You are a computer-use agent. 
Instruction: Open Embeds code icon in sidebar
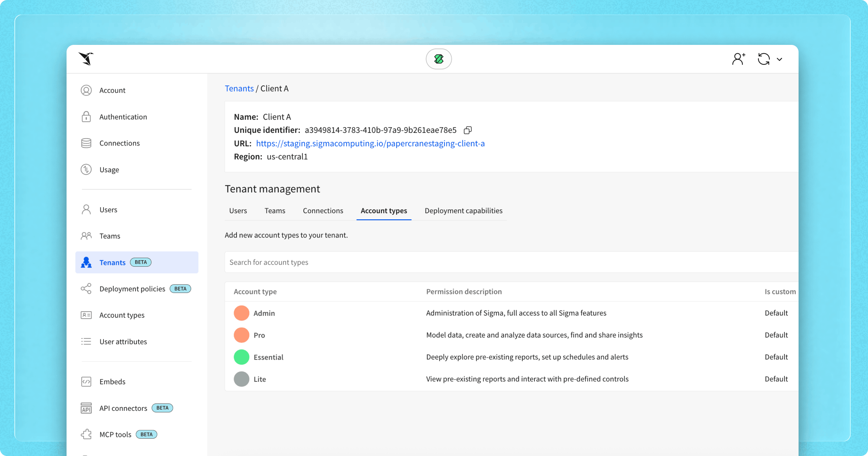[86, 382]
